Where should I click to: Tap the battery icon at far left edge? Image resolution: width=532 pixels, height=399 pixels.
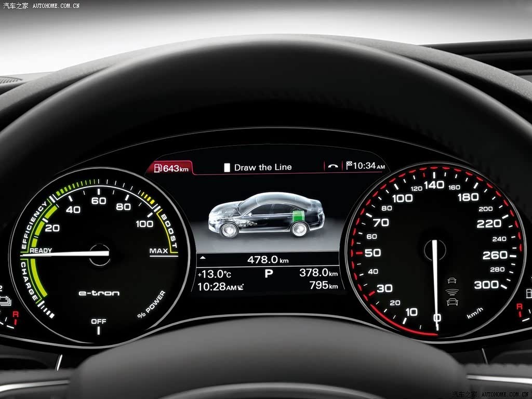[x=5, y=301]
